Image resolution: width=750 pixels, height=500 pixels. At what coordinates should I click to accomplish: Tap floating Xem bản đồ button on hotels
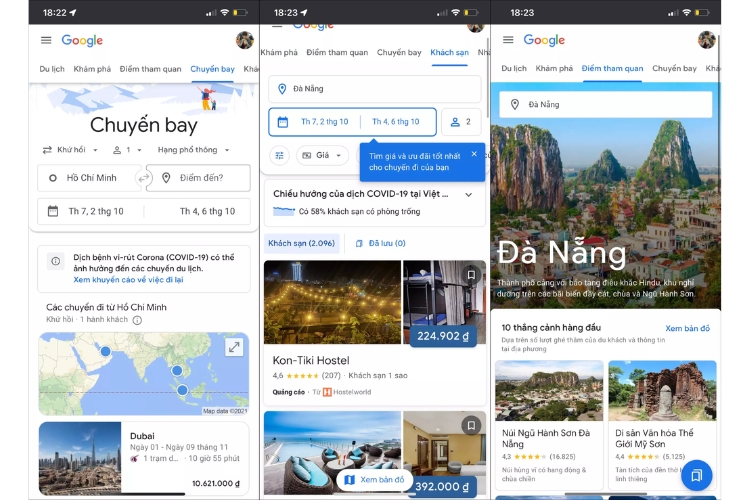pos(375,479)
